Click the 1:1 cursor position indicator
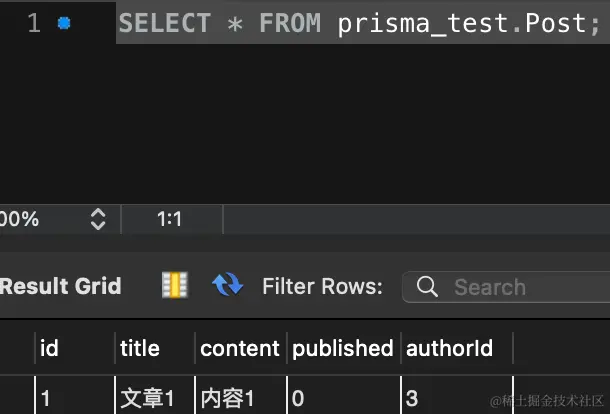The image size is (610, 414). click(170, 219)
